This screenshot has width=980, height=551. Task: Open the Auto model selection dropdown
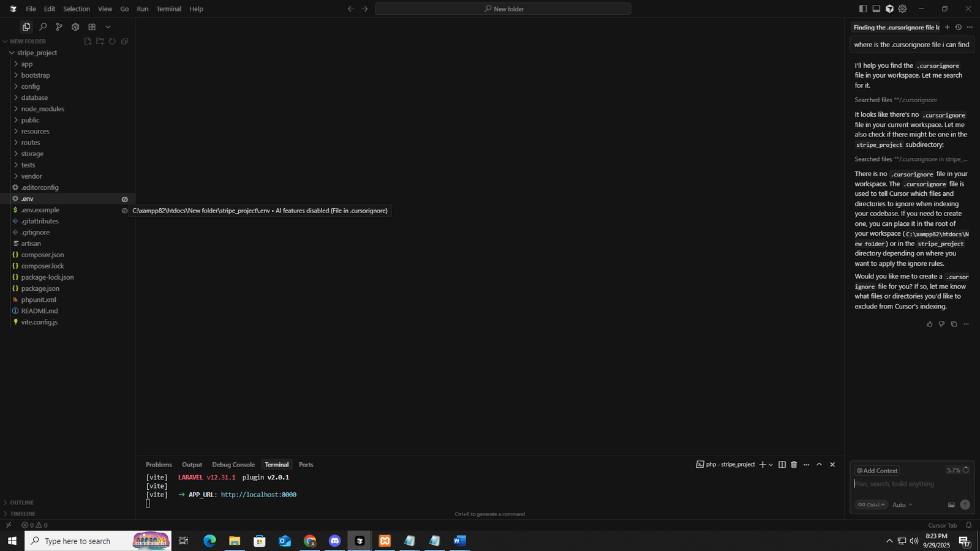[x=902, y=505]
